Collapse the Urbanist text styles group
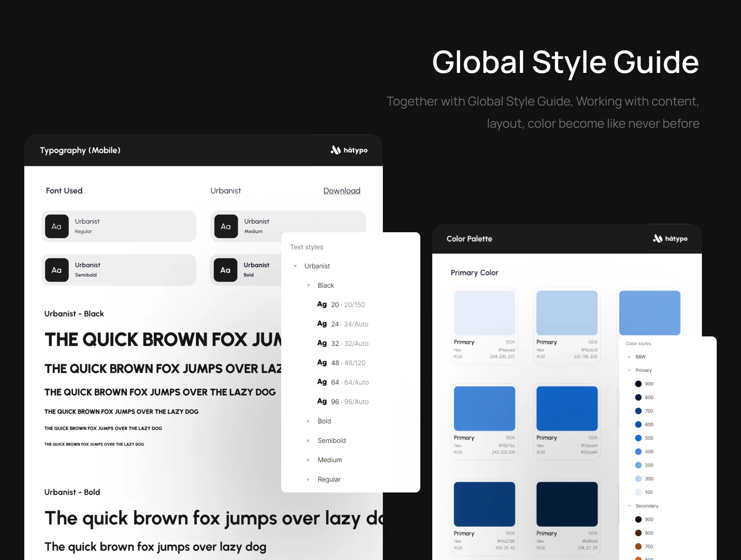The height and width of the screenshot is (560, 741). click(295, 266)
